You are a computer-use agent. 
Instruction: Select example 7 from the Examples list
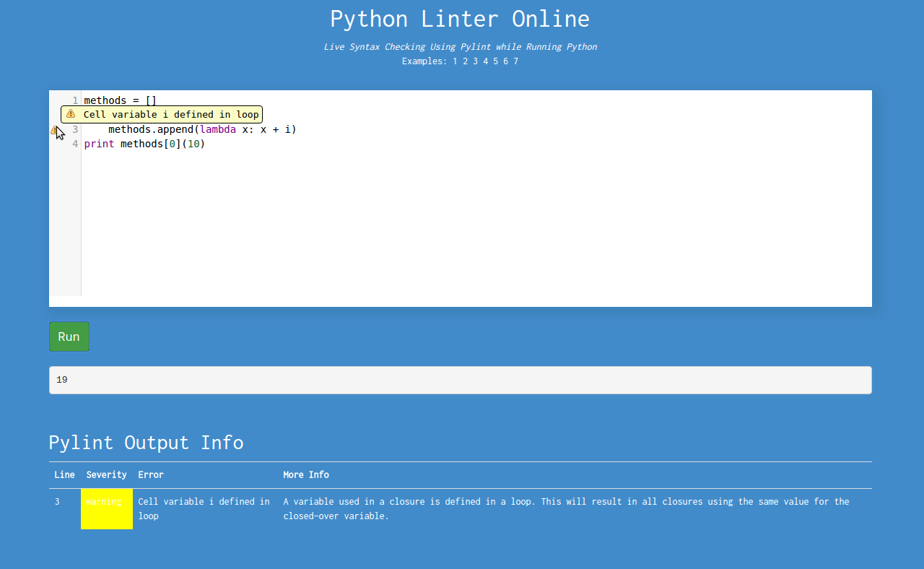coord(516,61)
